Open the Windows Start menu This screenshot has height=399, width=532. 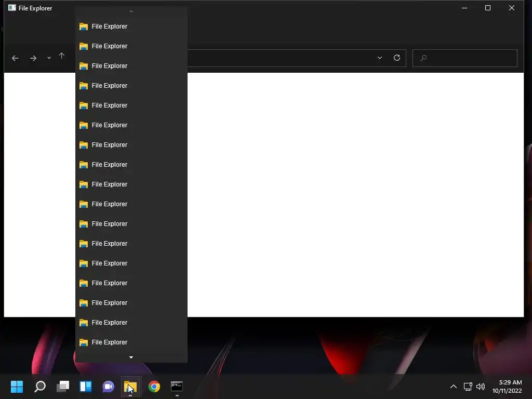17,387
